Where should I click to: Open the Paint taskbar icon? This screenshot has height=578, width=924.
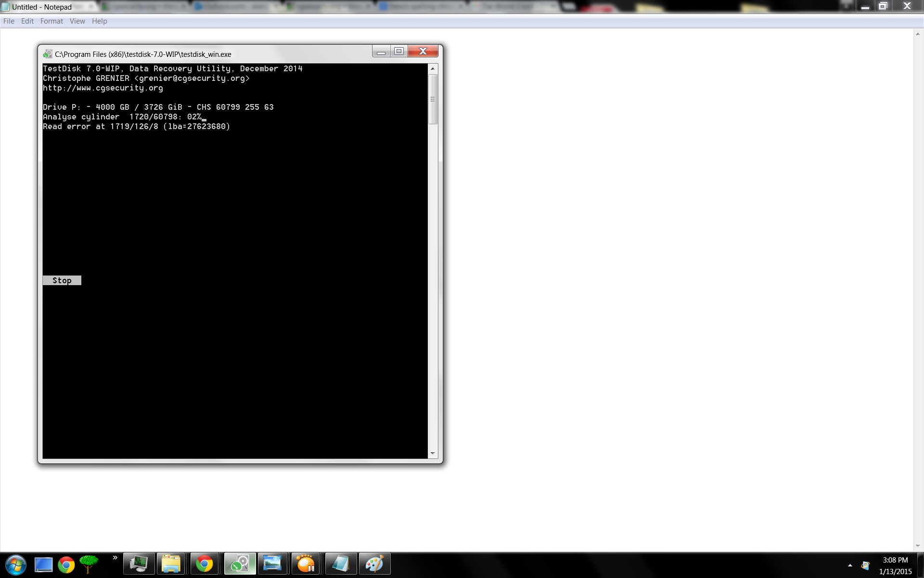(374, 564)
